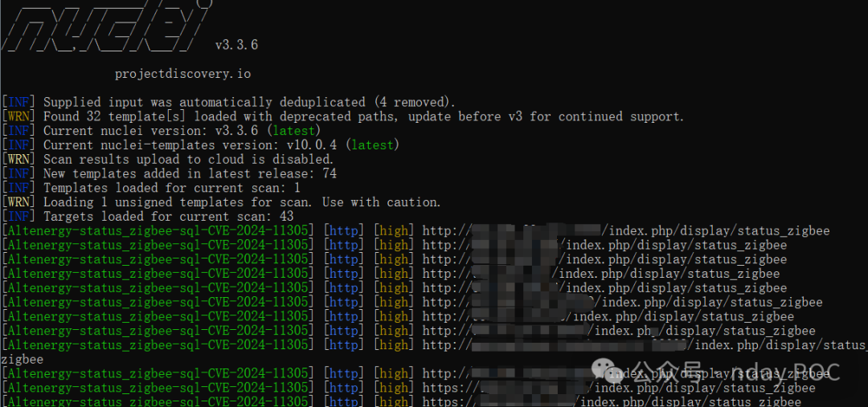Click 'Templates loaded for current scan: 1'
The height and width of the screenshot is (407, 868).
(172, 188)
